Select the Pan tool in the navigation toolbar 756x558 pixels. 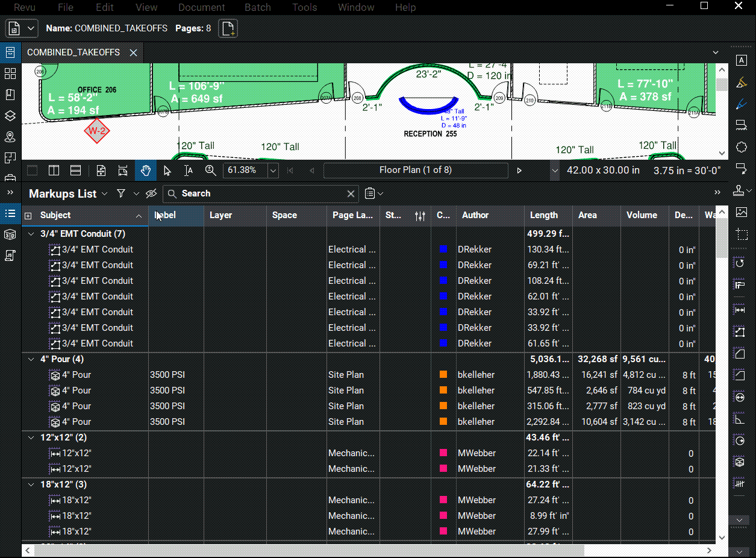[145, 171]
